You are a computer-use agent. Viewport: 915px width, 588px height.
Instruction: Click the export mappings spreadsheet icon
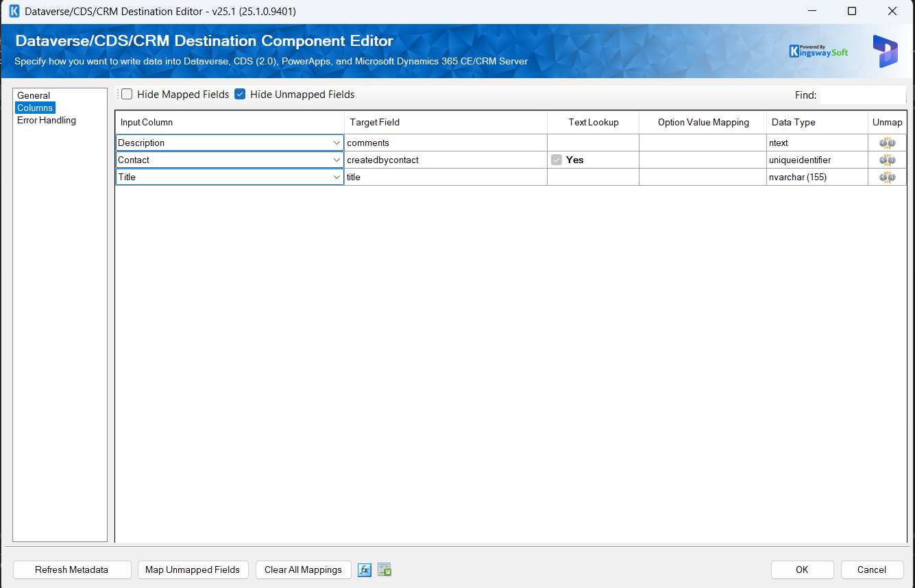pos(385,569)
